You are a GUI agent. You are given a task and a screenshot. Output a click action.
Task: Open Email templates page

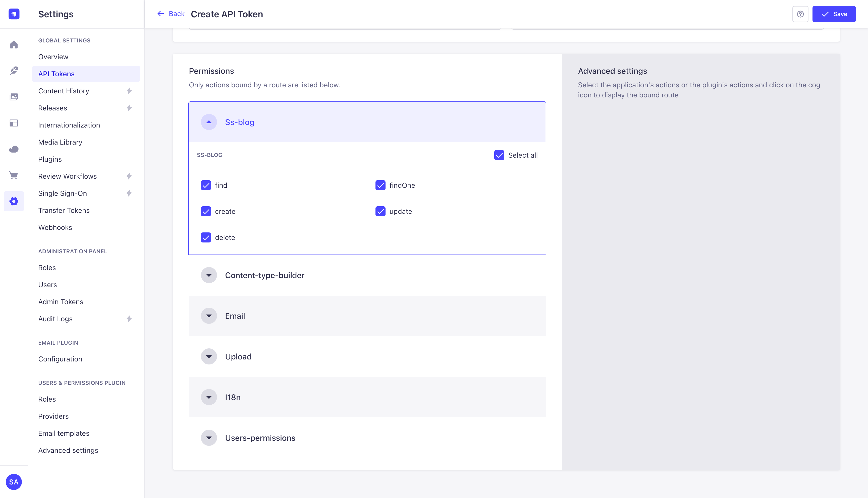coord(86,433)
